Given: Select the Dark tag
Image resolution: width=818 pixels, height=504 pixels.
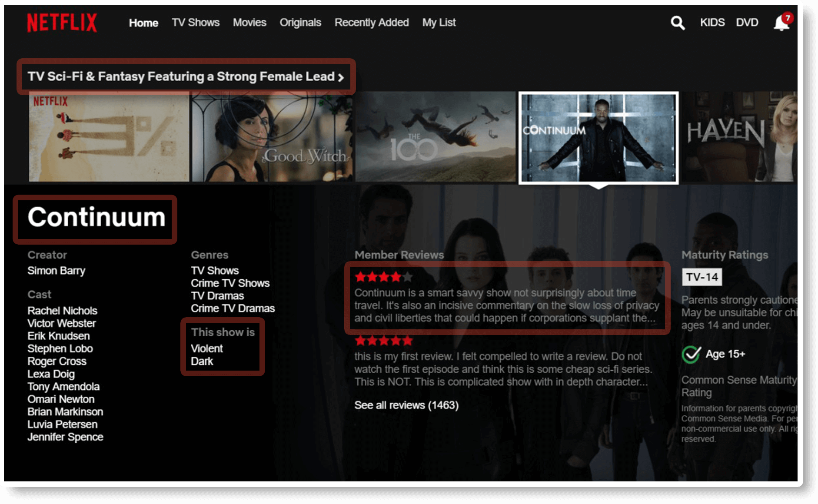Looking at the screenshot, I should (x=202, y=361).
